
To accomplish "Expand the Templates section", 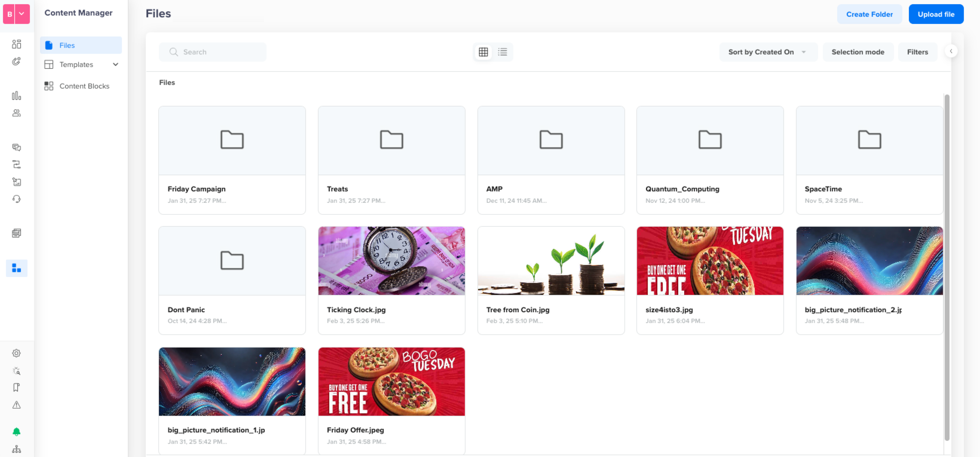I will [x=114, y=64].
